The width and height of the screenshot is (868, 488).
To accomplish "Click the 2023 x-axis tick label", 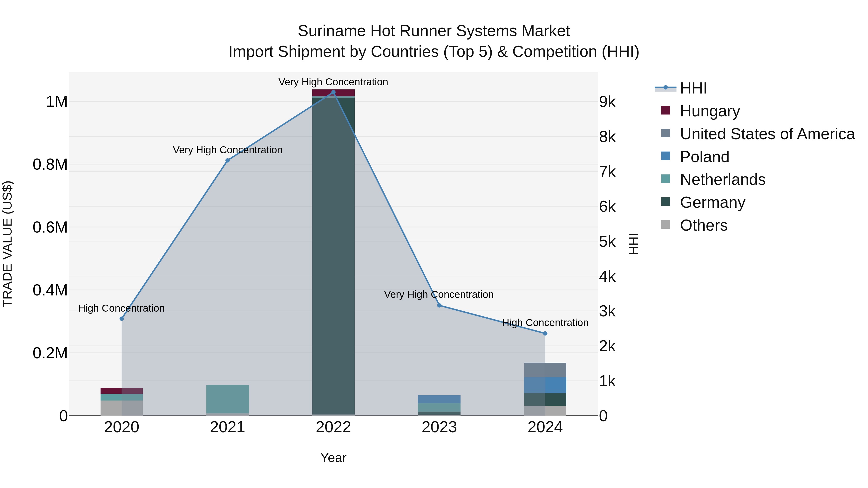I will (439, 427).
